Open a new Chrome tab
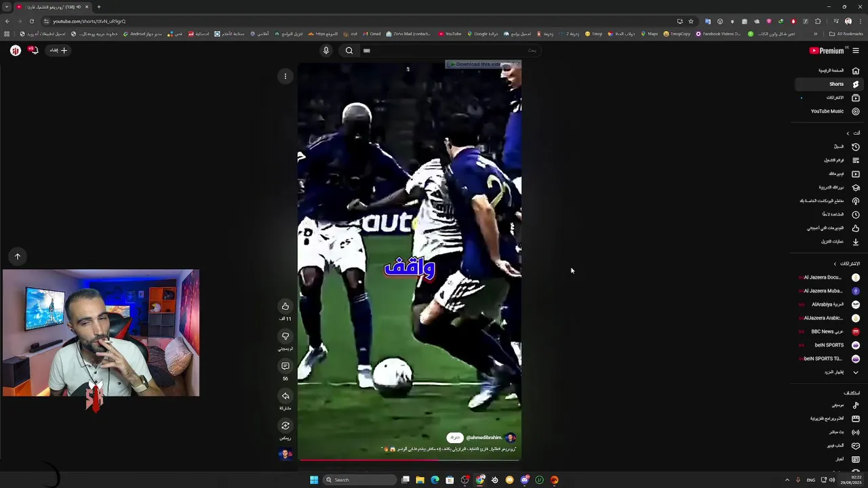Screen dimensions: 868x488 pos(99,7)
